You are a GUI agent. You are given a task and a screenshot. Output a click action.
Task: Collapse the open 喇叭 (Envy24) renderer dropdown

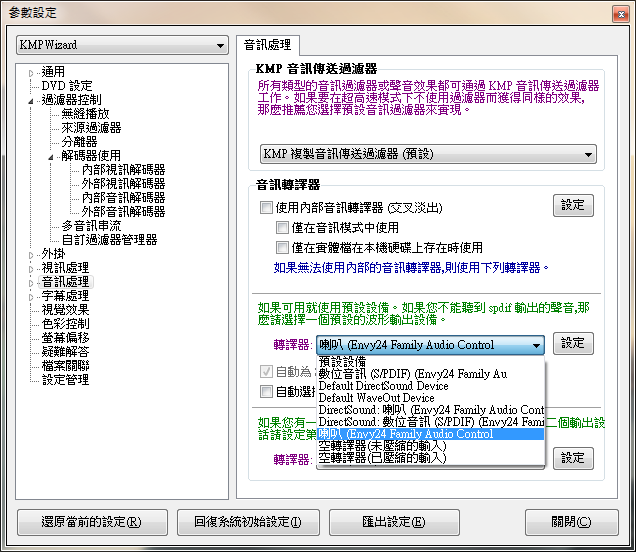[x=430, y=345]
